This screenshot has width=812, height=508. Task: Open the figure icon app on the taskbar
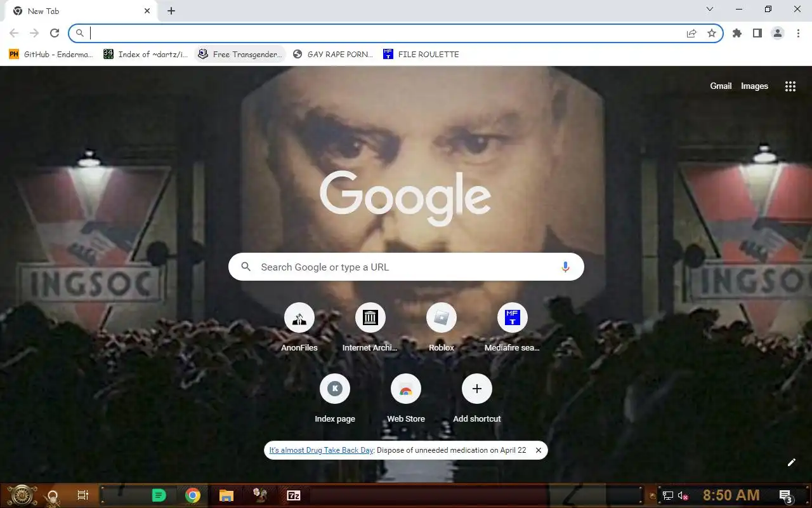(259, 495)
